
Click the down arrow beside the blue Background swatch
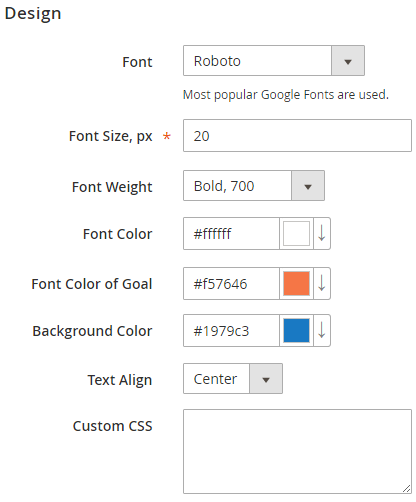click(x=322, y=330)
